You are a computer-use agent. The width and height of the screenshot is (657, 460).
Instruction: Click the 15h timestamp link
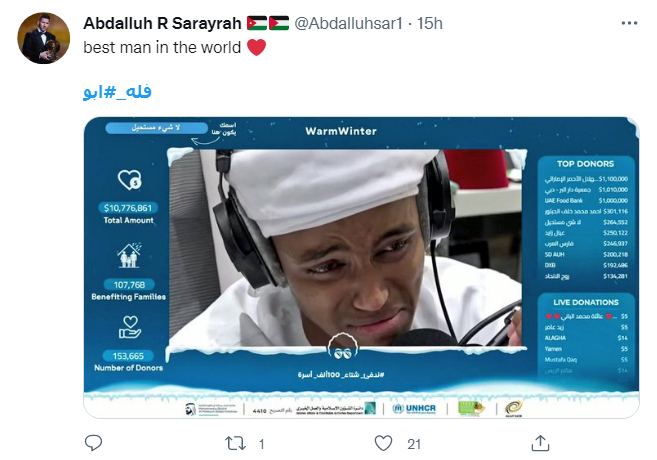[429, 23]
